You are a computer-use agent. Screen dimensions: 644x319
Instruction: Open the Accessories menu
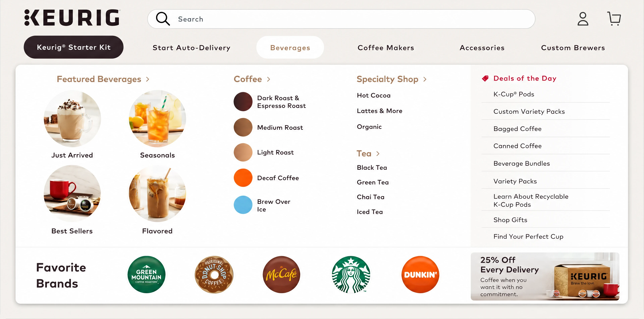click(x=482, y=48)
